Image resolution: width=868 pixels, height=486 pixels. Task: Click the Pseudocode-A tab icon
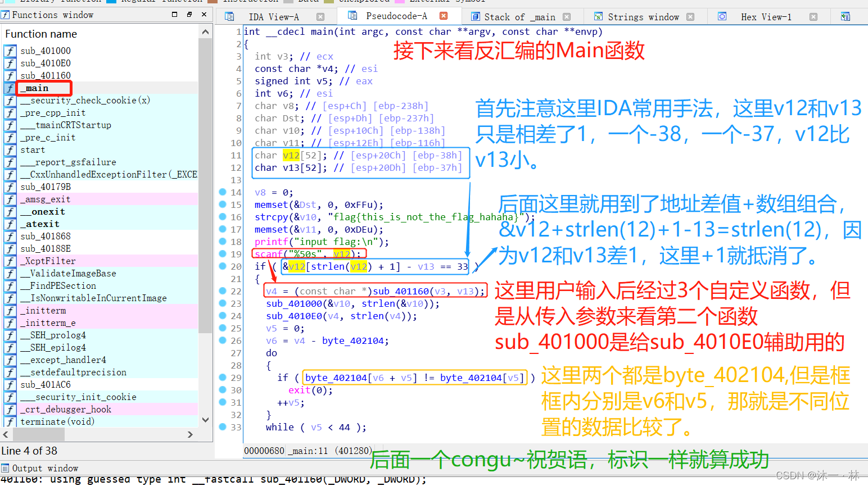coord(352,16)
